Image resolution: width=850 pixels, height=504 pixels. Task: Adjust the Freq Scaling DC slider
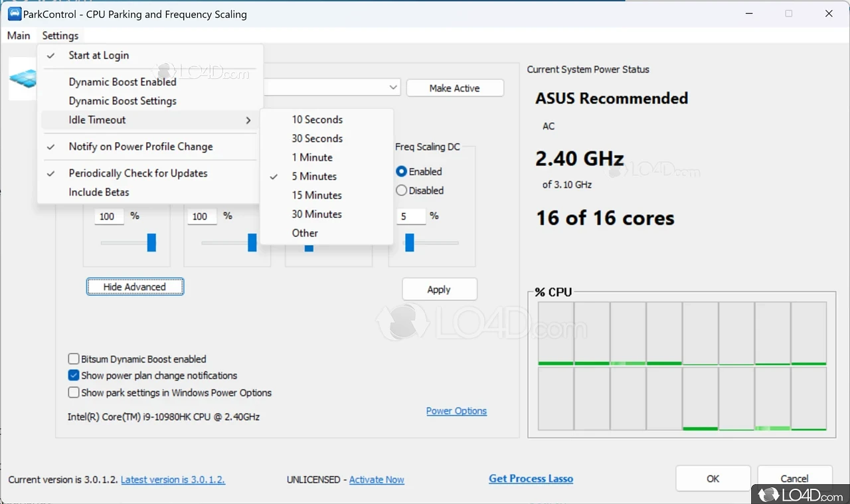(x=410, y=242)
